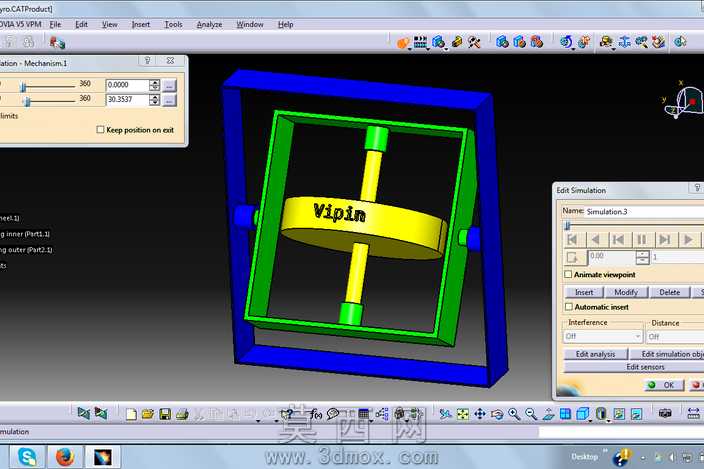Open the Help menu

coord(286,24)
